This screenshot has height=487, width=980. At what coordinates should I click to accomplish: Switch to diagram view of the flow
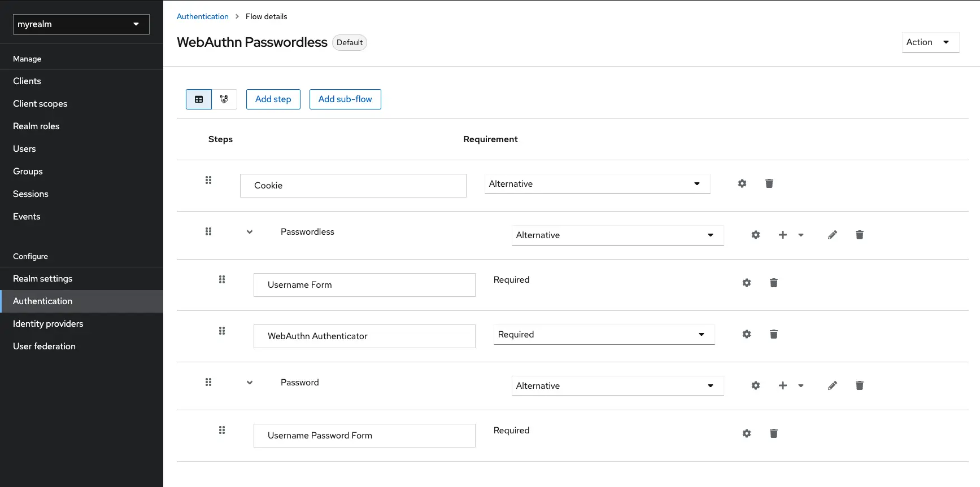tap(224, 99)
